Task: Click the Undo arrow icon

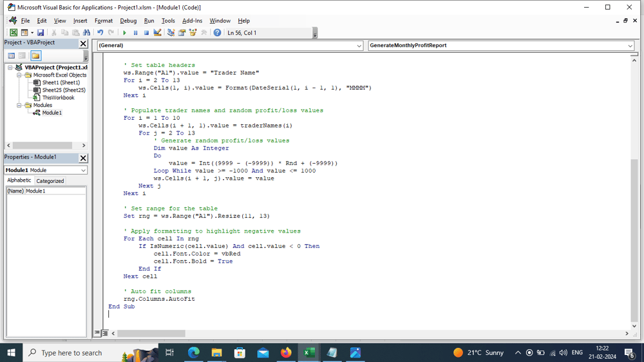Action: point(100,32)
